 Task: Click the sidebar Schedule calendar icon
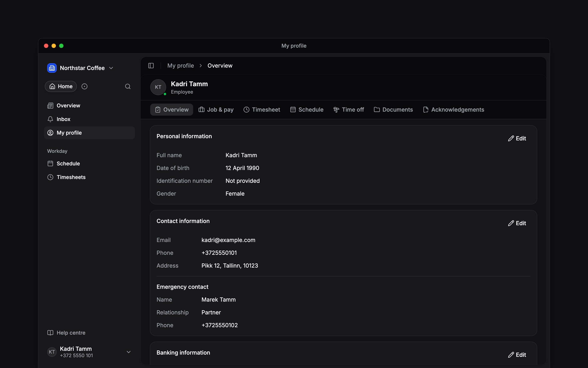(50, 164)
